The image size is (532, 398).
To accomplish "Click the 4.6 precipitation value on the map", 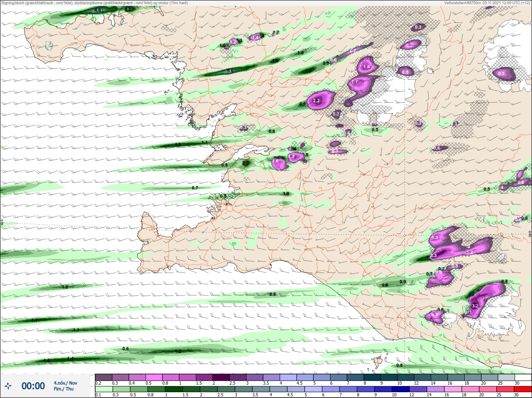I will 98,10.
